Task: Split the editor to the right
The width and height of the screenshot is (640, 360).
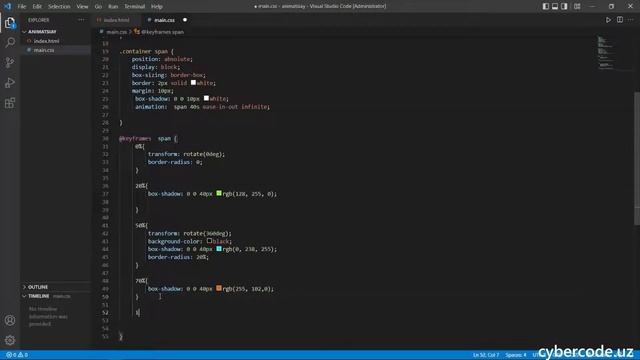Action: pyautogui.click(x=620, y=20)
